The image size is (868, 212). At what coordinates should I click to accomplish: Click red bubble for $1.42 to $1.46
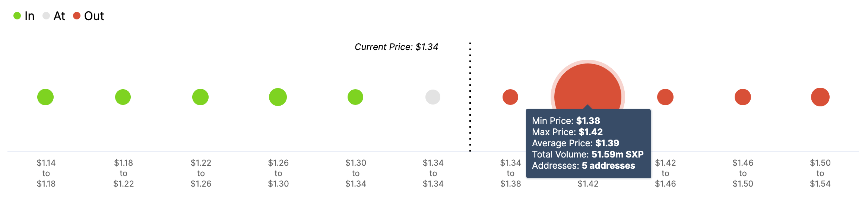665,97
